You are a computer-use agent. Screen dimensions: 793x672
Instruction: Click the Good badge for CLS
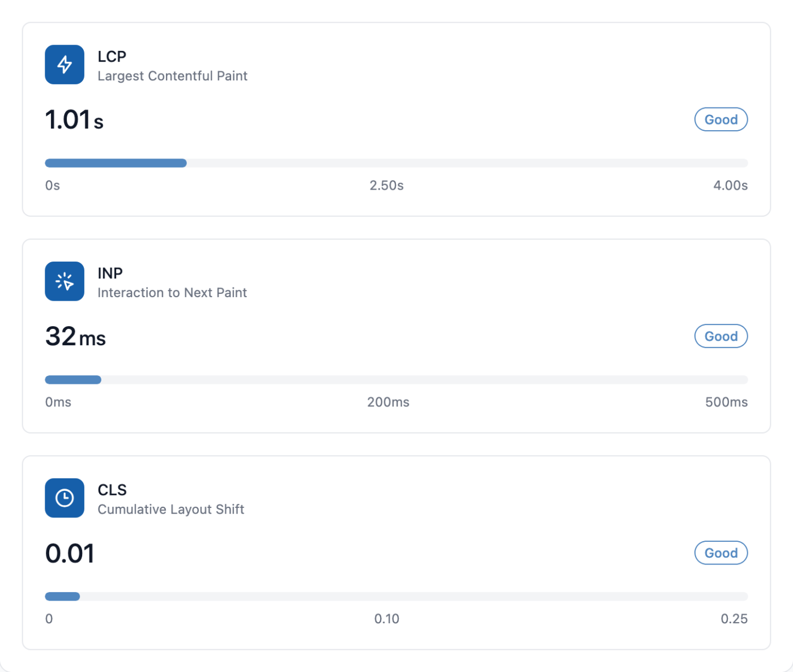coord(720,553)
